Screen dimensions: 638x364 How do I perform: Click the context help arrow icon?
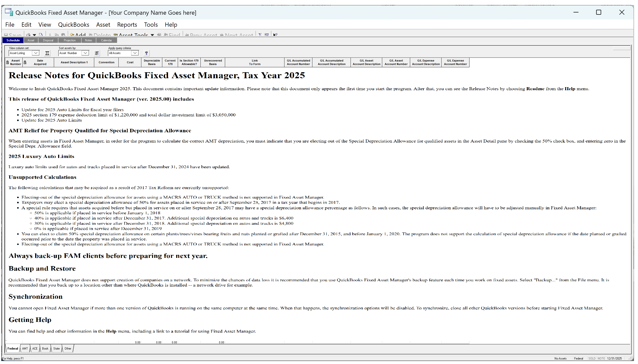click(x=275, y=35)
